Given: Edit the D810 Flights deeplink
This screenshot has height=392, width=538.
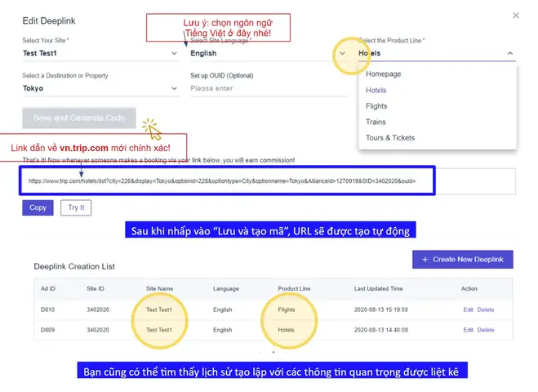Looking at the screenshot, I should (x=468, y=310).
